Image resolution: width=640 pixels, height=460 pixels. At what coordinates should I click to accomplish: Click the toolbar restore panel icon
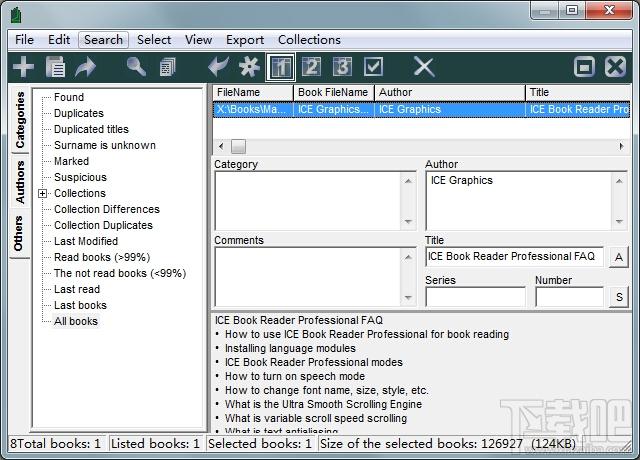584,67
